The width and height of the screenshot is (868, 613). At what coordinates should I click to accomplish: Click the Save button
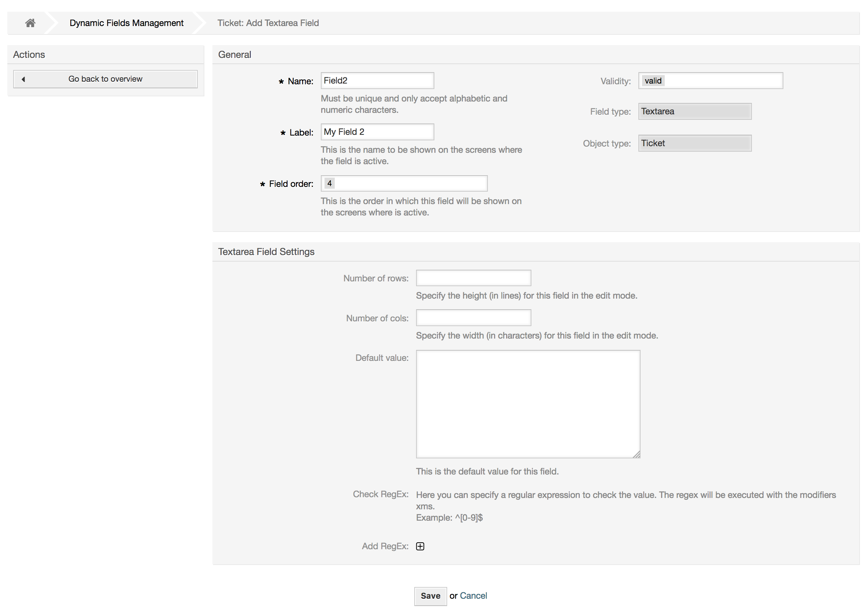click(430, 595)
